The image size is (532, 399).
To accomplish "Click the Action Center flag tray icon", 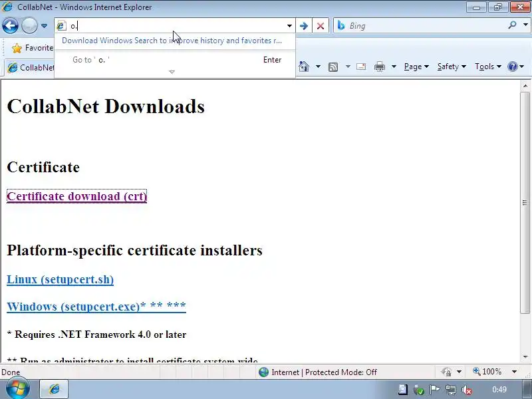I will tap(435, 390).
